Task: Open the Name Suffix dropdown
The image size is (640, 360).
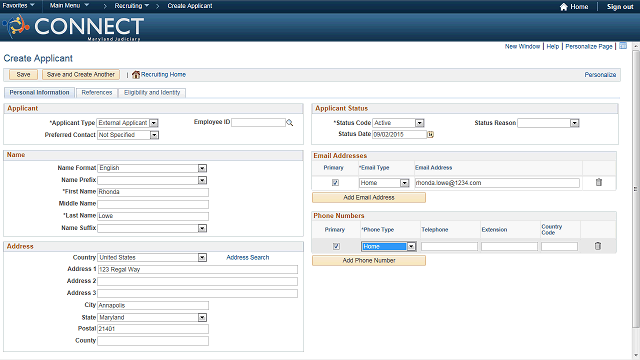Action: pos(202,228)
